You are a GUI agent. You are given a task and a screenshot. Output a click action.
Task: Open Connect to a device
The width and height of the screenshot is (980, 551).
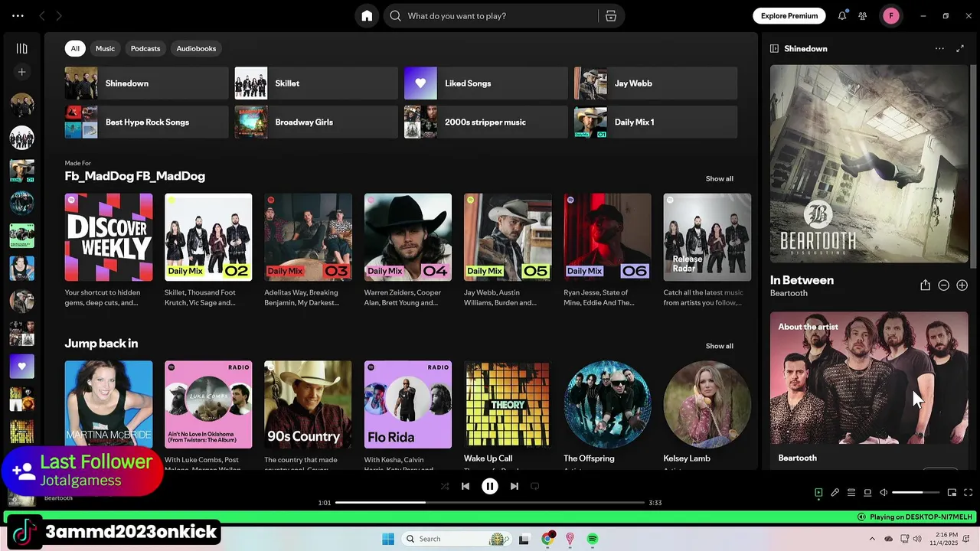[x=867, y=493]
